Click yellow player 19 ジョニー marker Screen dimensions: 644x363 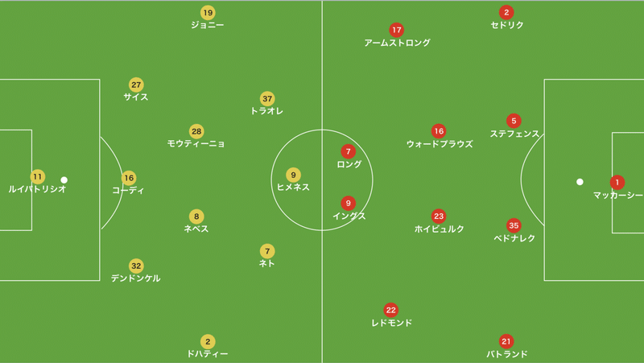tap(208, 13)
